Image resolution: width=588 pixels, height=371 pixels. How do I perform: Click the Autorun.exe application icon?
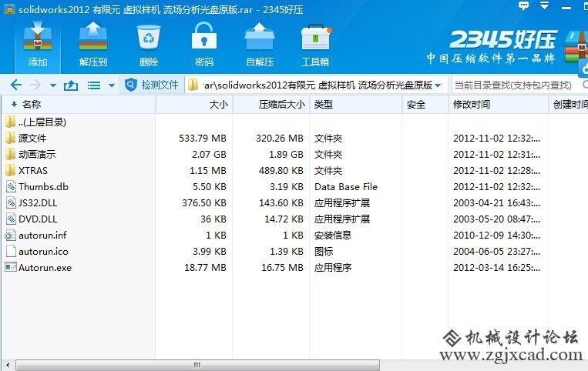click(x=11, y=267)
